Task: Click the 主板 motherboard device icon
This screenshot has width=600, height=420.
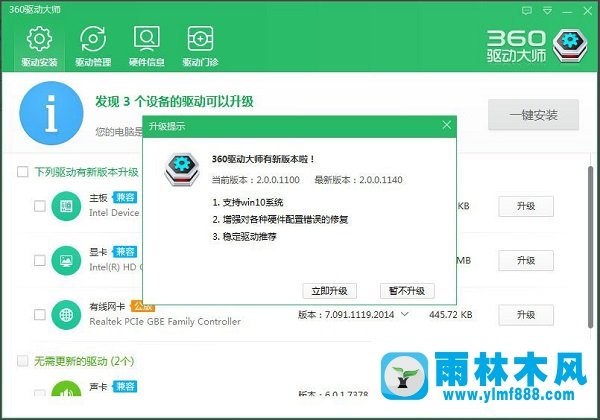Action: [66, 207]
